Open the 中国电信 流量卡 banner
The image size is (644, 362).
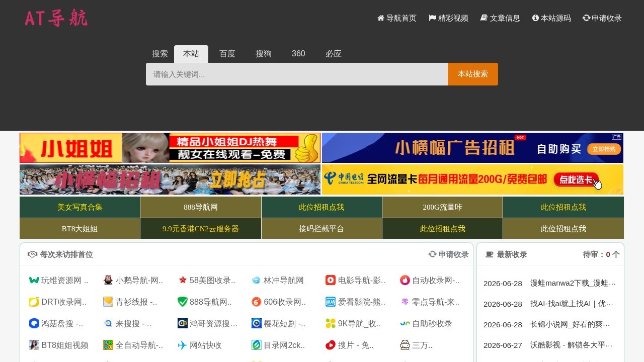472,179
